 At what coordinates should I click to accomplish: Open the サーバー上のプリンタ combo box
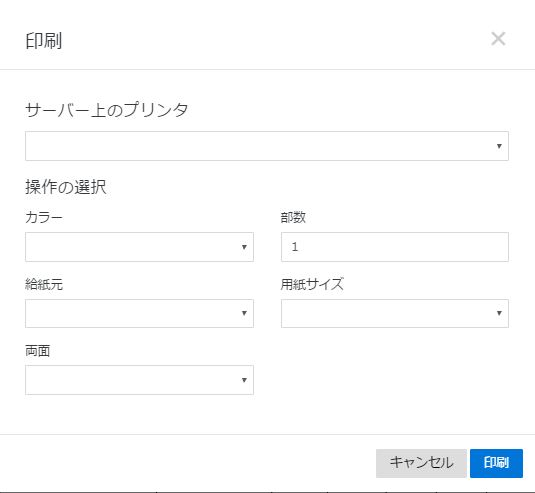(267, 146)
